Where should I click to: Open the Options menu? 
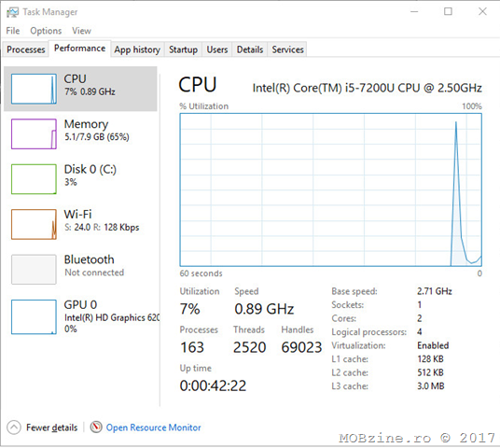(46, 31)
